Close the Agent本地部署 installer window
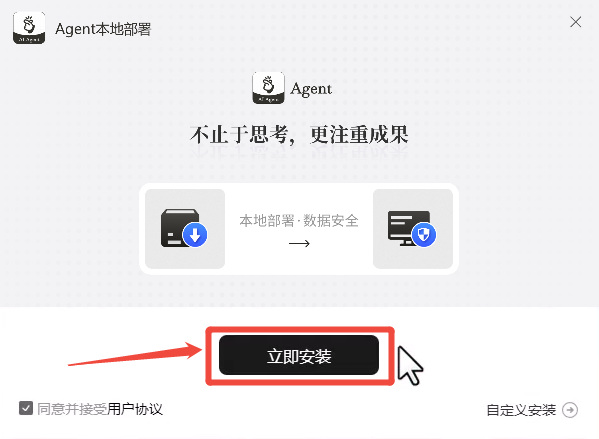The image size is (599, 439). coord(575,22)
